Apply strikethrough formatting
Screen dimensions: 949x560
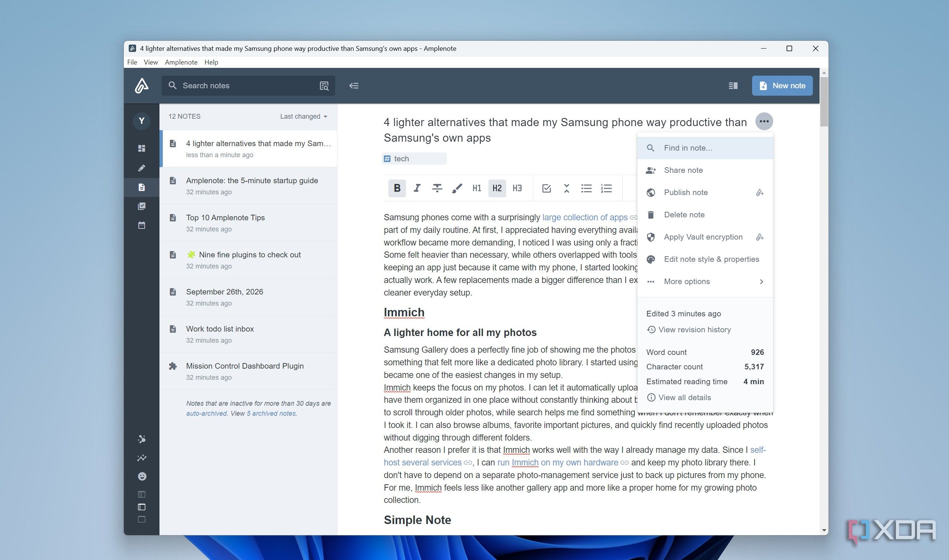437,188
